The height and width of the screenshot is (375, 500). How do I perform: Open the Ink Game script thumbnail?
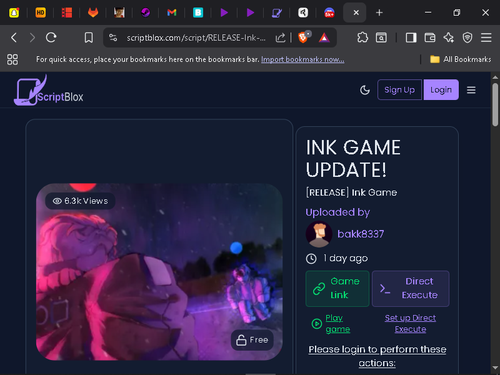(159, 272)
